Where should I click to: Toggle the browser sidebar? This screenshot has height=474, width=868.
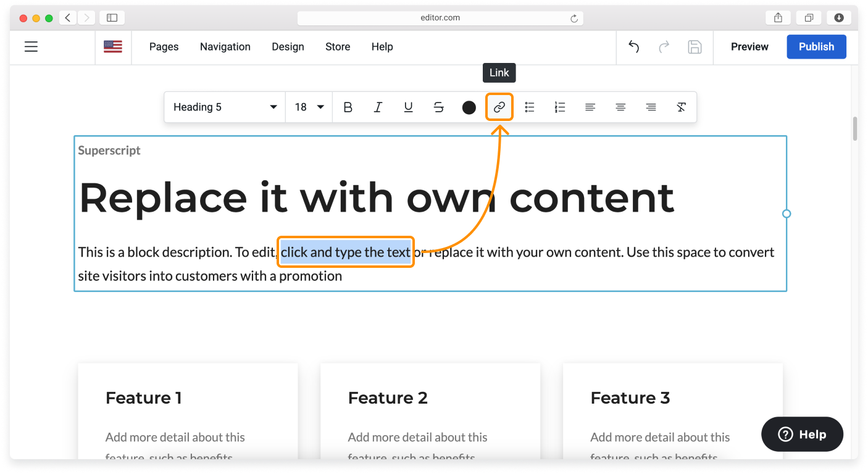tap(112, 18)
